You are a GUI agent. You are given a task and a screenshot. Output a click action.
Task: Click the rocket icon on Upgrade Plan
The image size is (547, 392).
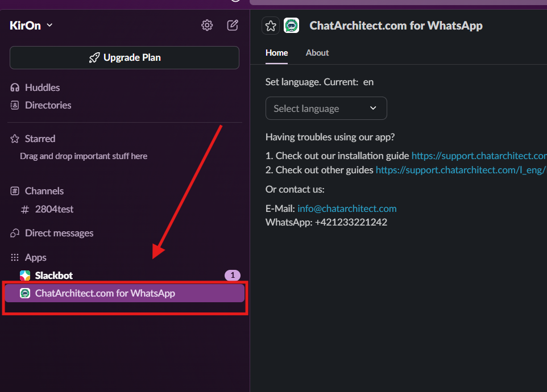94,57
